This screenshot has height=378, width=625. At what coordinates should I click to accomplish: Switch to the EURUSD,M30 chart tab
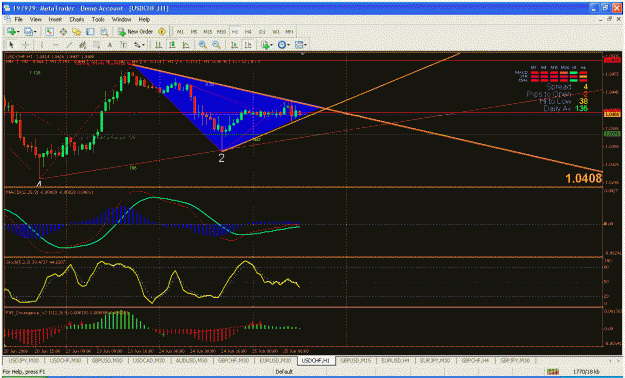pos(275,360)
